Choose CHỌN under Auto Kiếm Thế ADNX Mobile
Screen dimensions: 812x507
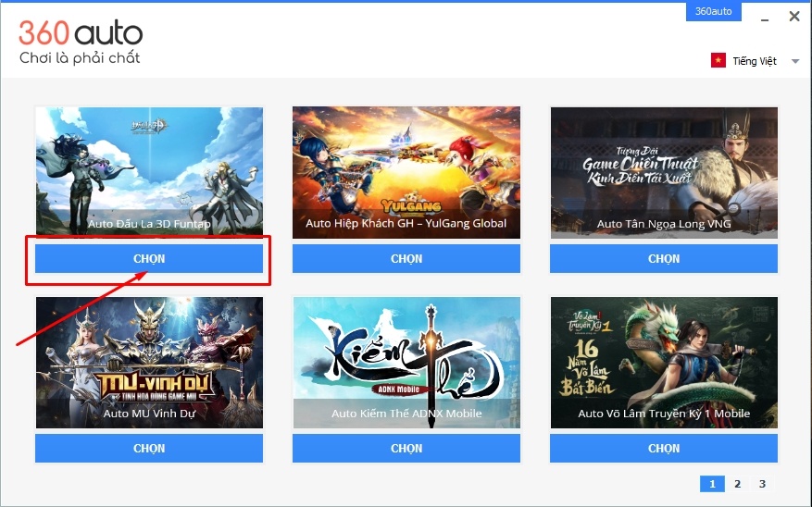[406, 448]
